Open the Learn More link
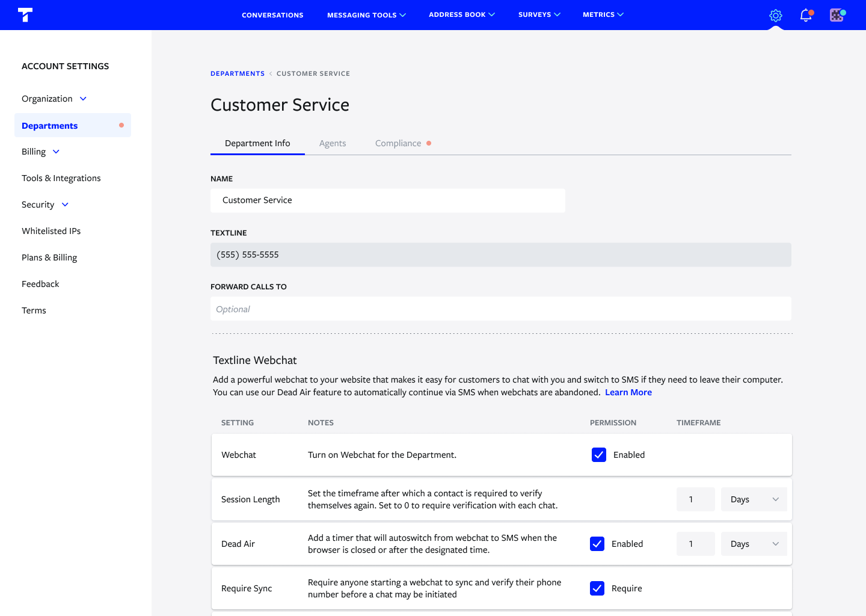Viewport: 866px width, 616px height. click(628, 392)
